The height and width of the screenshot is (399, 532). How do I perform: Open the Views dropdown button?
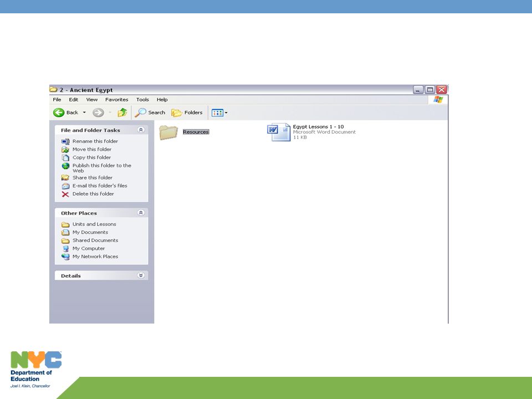(219, 112)
